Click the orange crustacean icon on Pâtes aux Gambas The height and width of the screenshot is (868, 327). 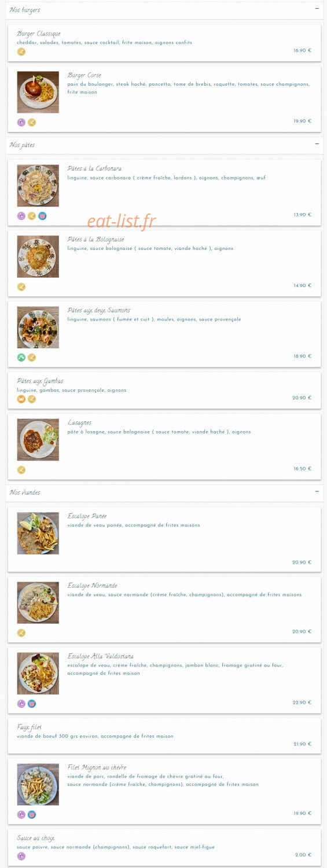(x=21, y=399)
